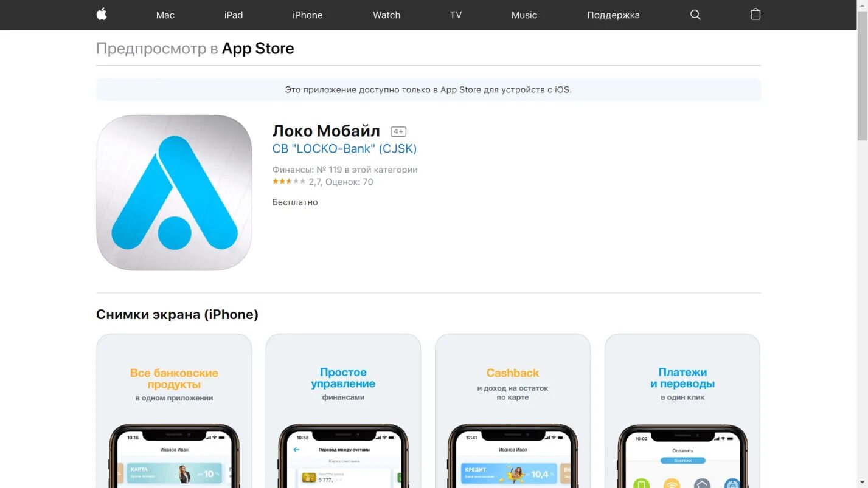Open the Mac menu item

tap(165, 15)
